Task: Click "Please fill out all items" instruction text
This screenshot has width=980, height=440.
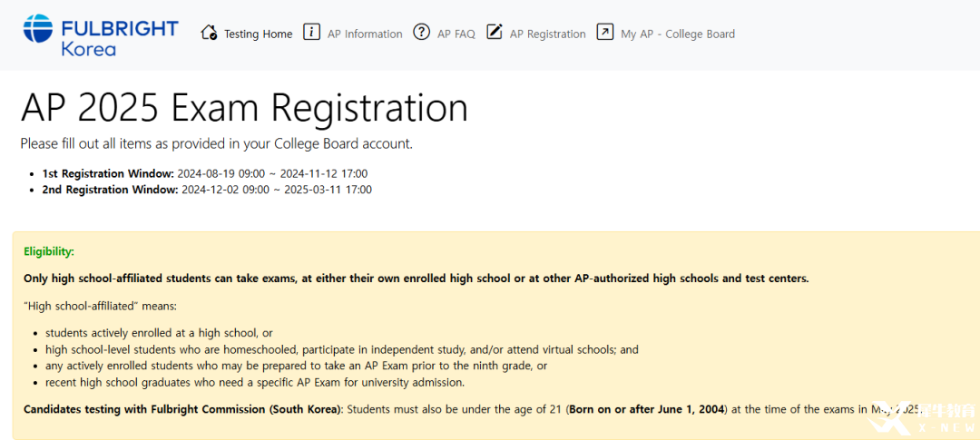Action: [x=217, y=143]
